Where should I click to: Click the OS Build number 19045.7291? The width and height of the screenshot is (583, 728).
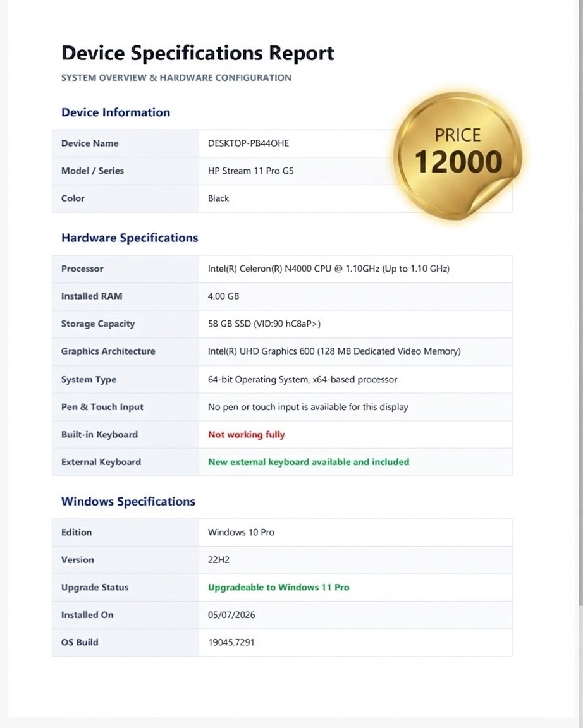pos(231,643)
